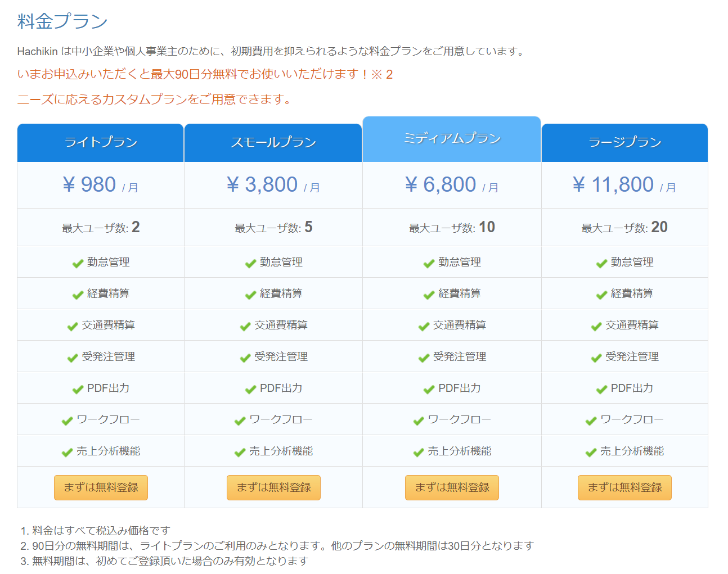Click the ワークフロー checkmark in スモールプラン

pos(240,421)
